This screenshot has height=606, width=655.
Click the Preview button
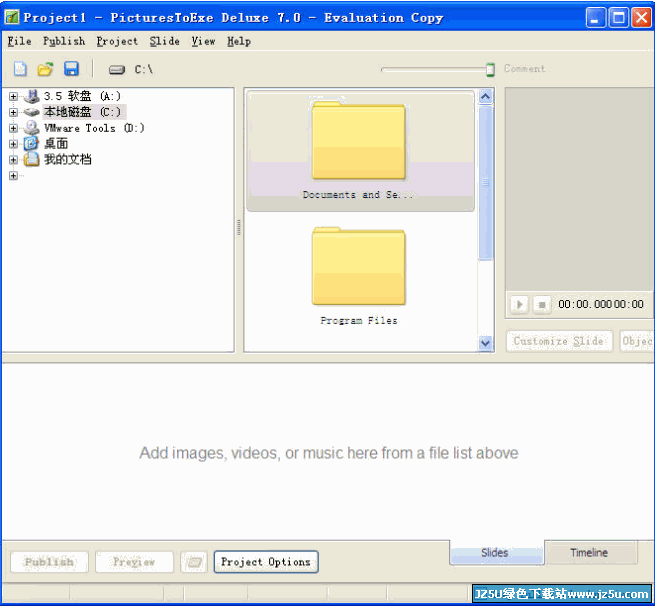coord(134,562)
